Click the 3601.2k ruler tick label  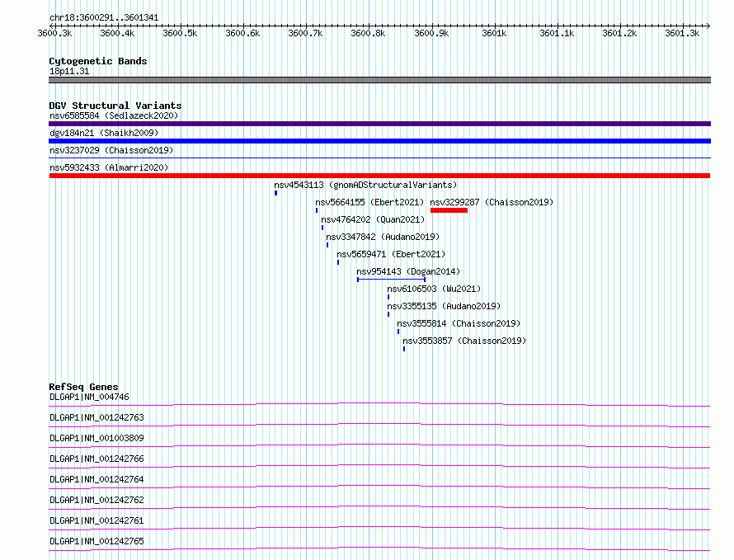coord(620,33)
